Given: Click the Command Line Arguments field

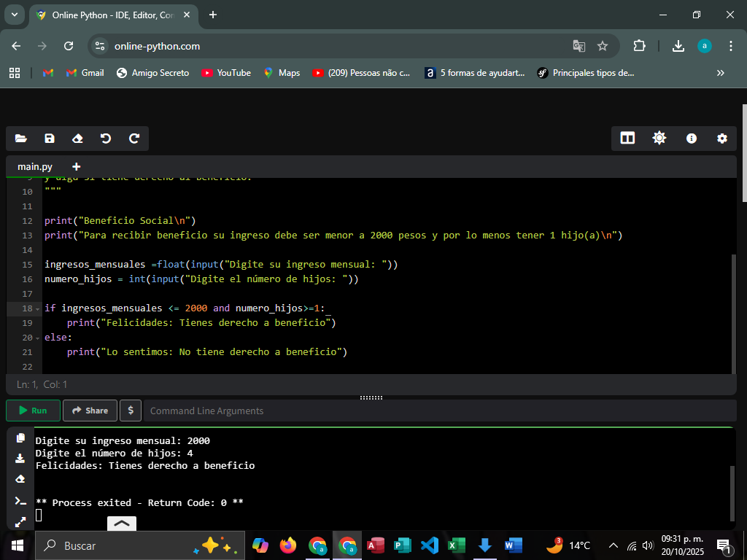Looking at the screenshot, I should (438, 411).
